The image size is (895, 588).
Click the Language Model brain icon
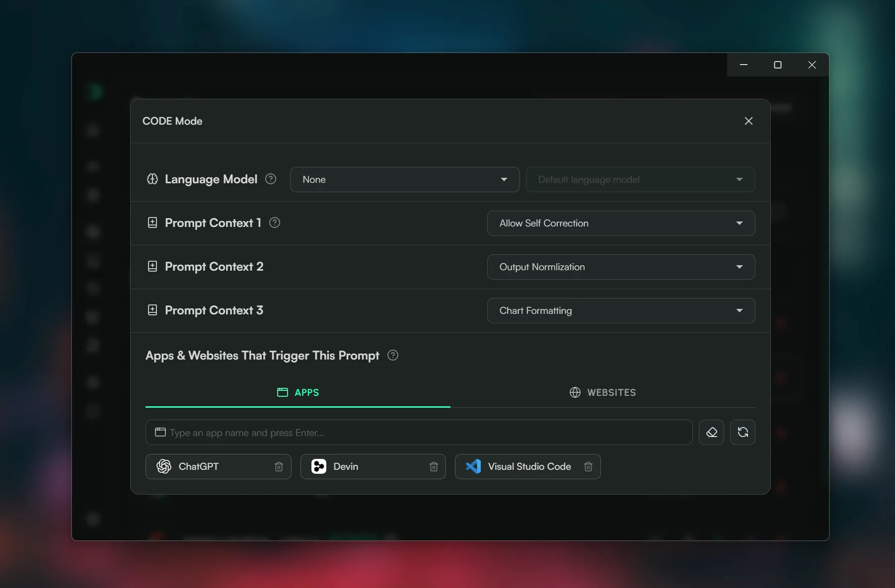[x=152, y=179]
